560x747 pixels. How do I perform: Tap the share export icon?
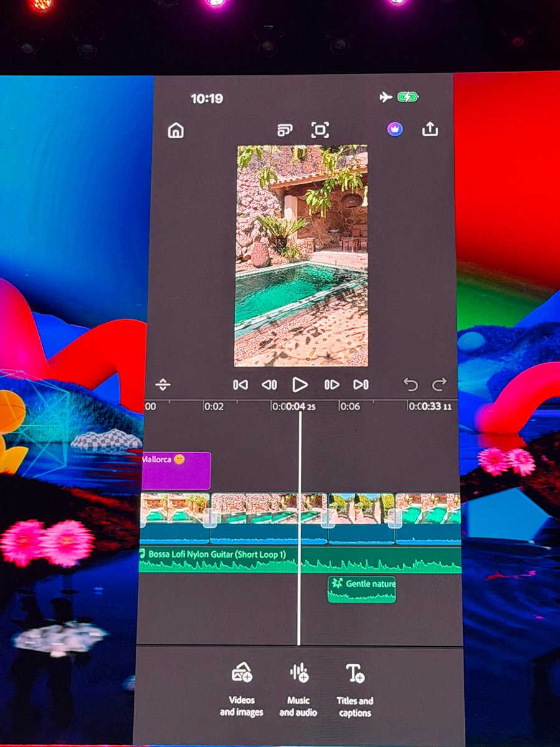tap(431, 129)
